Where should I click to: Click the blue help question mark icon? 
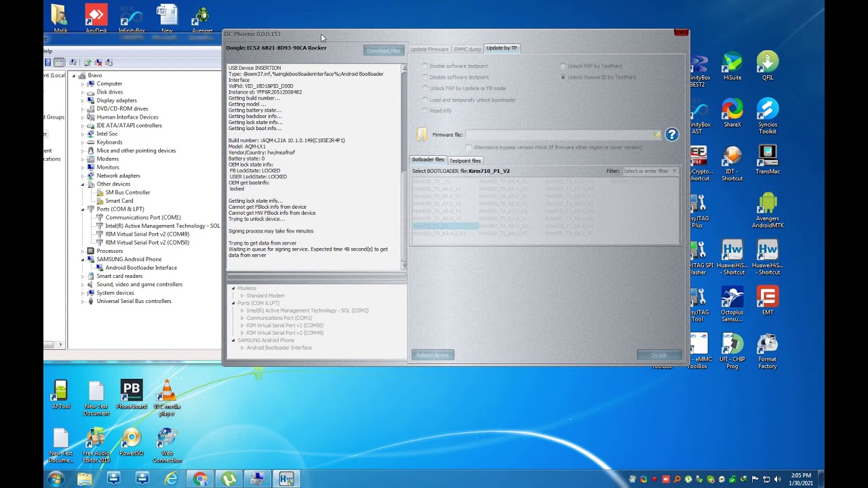click(671, 134)
